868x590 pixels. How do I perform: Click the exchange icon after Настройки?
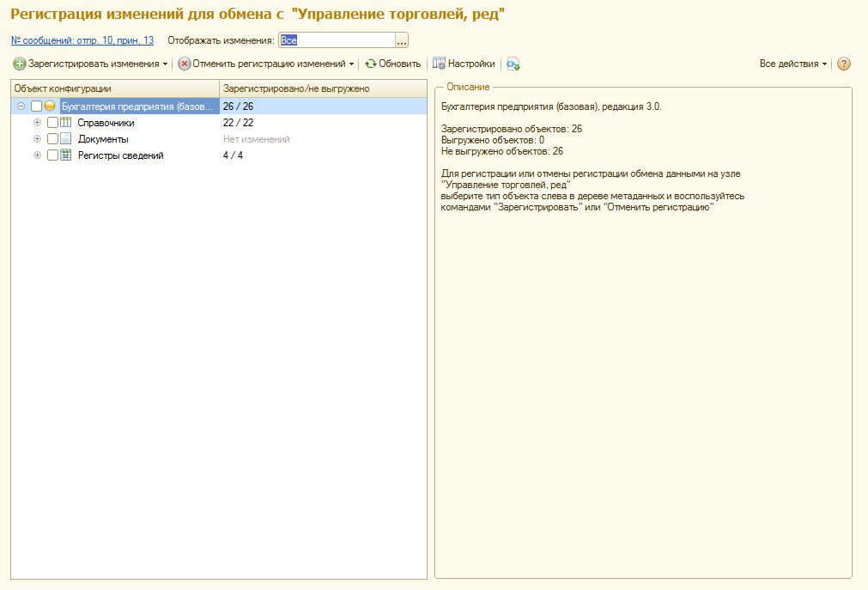coord(513,64)
